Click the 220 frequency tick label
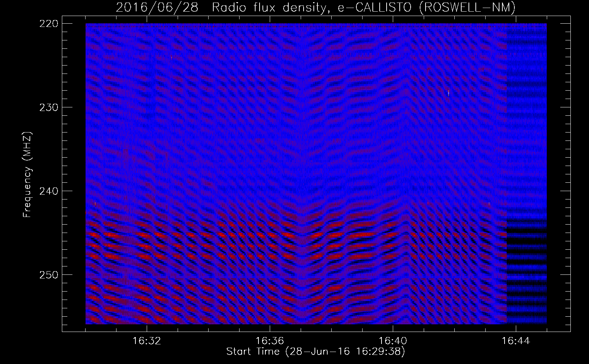Screen dimensions: 589x364 [x=48, y=24]
